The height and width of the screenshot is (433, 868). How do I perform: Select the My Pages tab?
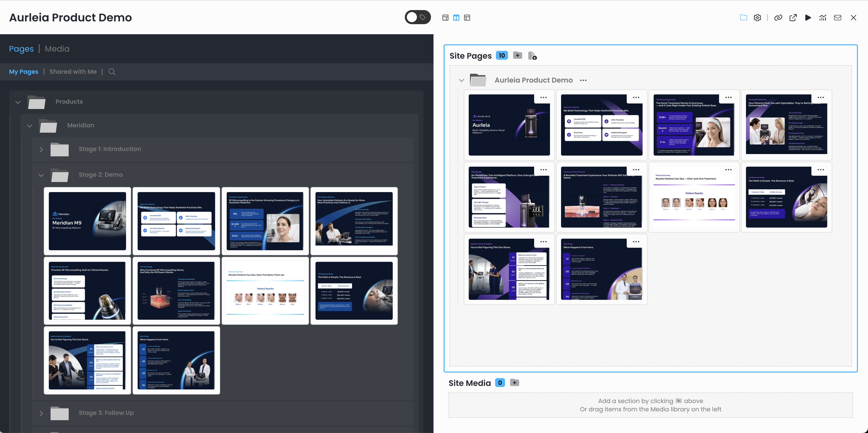[24, 71]
